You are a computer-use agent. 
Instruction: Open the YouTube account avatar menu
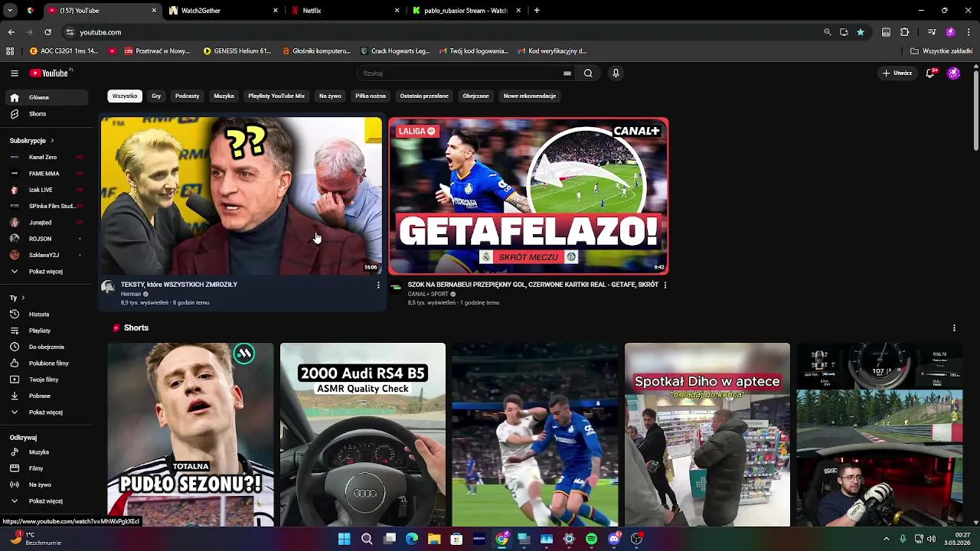click(953, 73)
